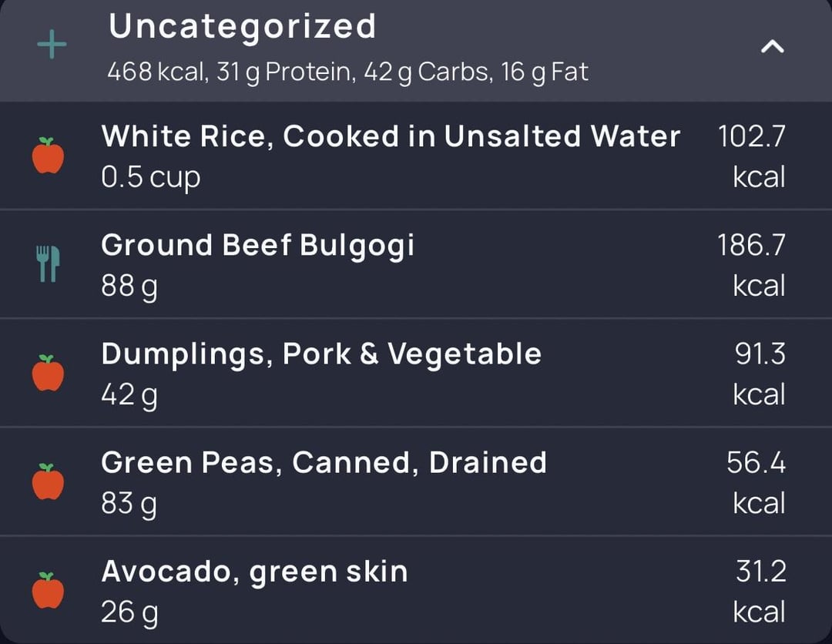
Task: Open White Rice, Cooked in Unsalted Water entry
Action: coord(416,156)
